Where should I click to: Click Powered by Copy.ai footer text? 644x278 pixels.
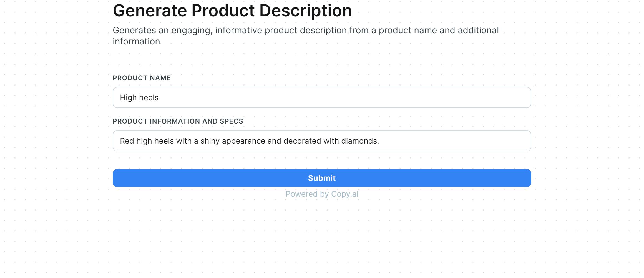pyautogui.click(x=321, y=194)
